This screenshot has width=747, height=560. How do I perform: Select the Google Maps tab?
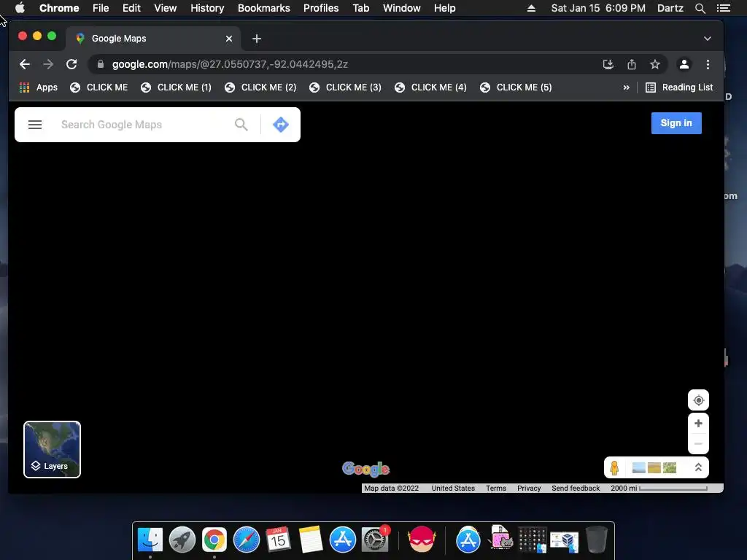pos(152,39)
